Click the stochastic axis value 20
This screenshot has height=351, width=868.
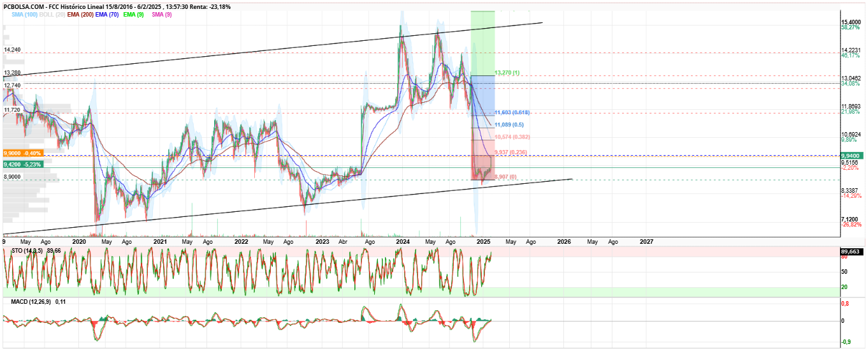click(x=845, y=287)
